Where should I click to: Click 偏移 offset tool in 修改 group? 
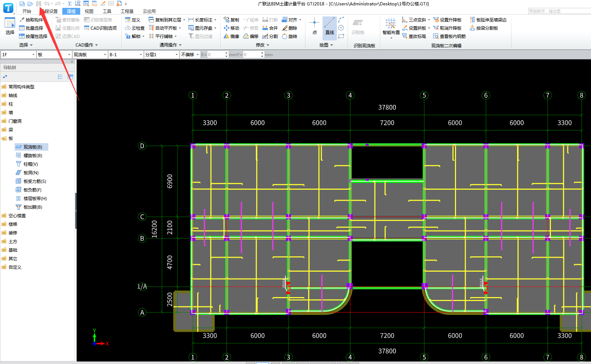click(251, 36)
